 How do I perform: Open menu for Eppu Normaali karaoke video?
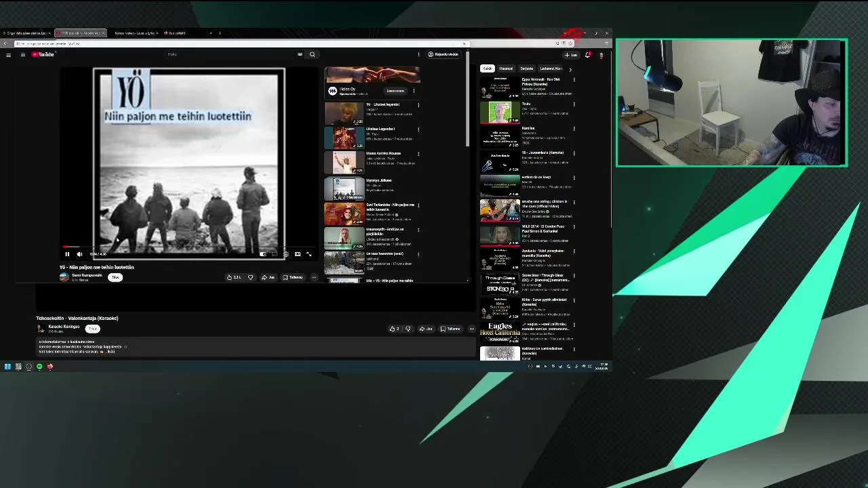tap(574, 80)
